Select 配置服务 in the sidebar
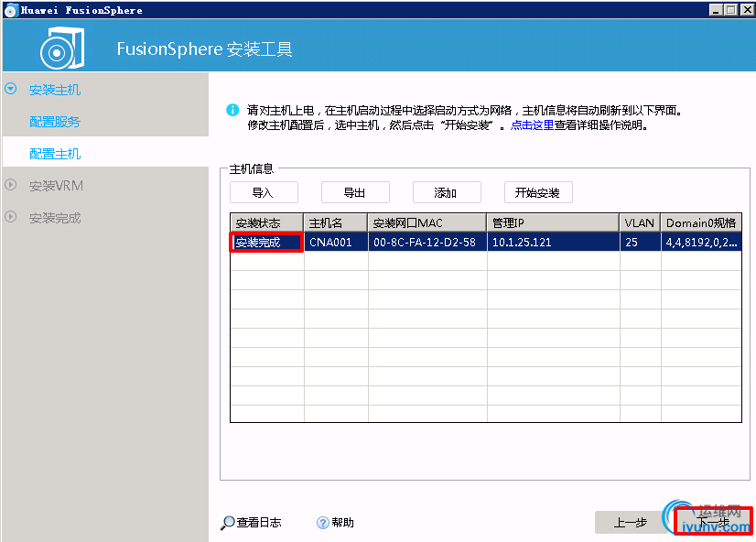The image size is (756, 542). point(55,122)
